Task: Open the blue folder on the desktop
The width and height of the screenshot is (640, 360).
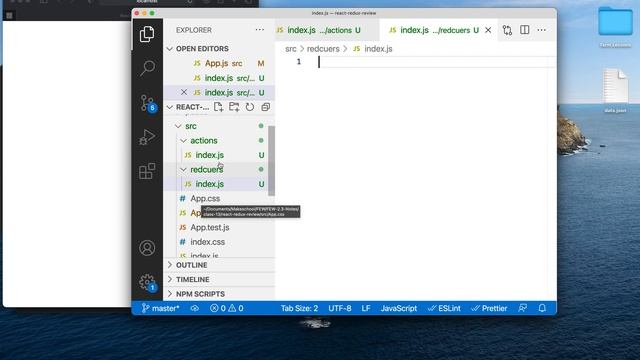Action: [615, 21]
